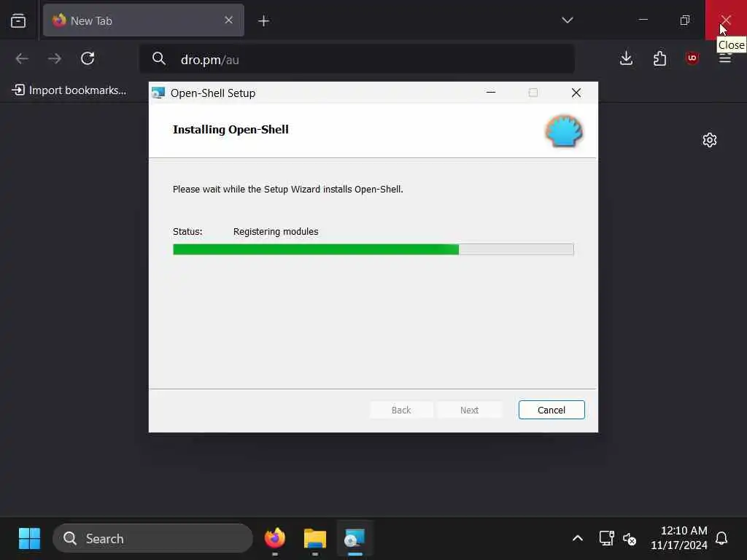Reload the current page

(x=88, y=58)
